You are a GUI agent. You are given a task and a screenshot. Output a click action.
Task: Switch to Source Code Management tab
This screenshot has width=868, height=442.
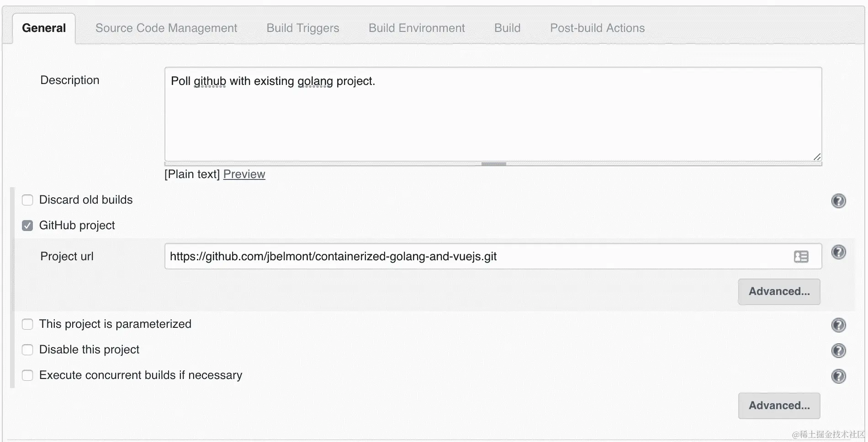pos(166,28)
